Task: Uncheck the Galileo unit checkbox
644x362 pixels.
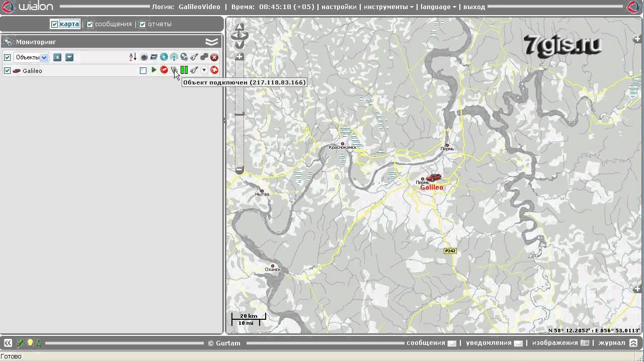Action: (7, 71)
